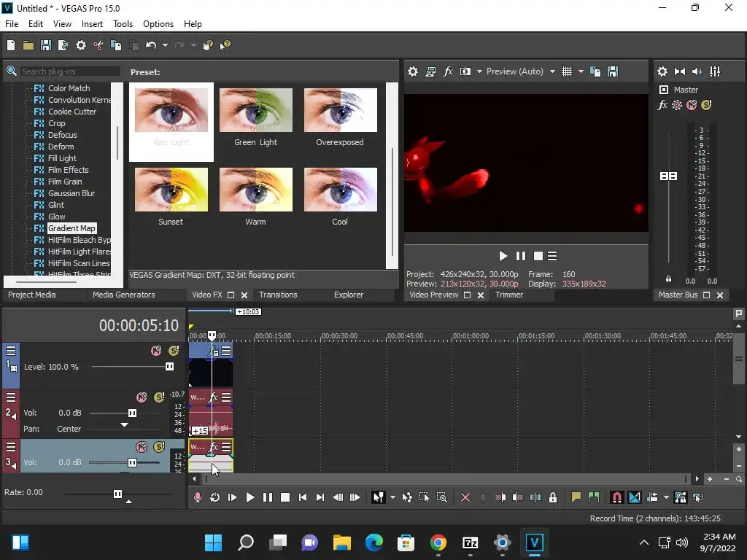747x560 pixels.
Task: Copy the preview snapshot to clipboard
Action: coord(595,71)
